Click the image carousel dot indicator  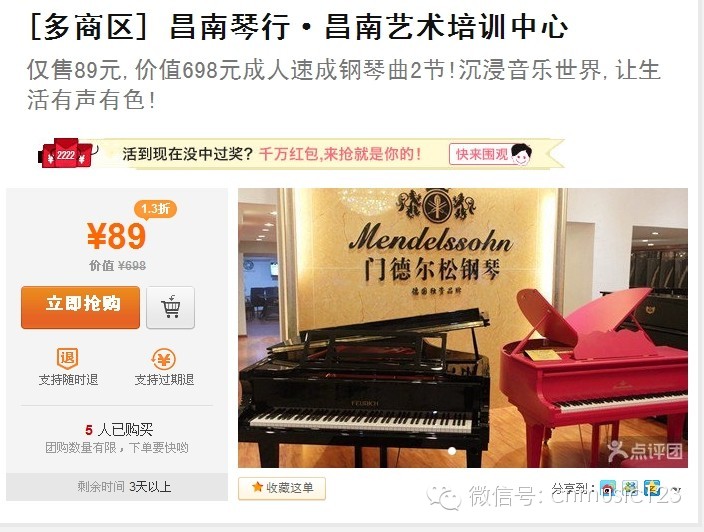tap(452, 451)
